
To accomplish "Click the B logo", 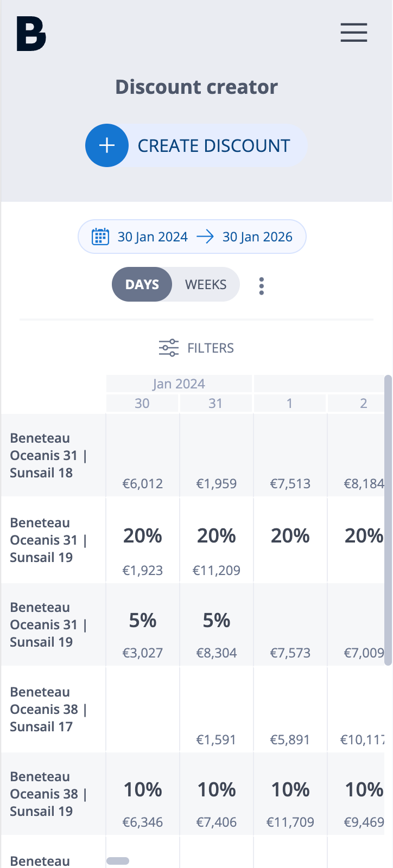I will [31, 34].
